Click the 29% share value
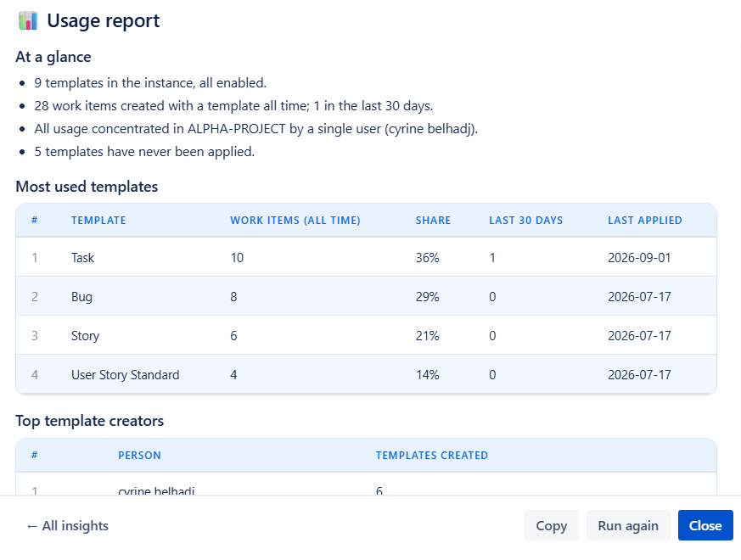This screenshot has width=741, height=560. pyautogui.click(x=428, y=297)
